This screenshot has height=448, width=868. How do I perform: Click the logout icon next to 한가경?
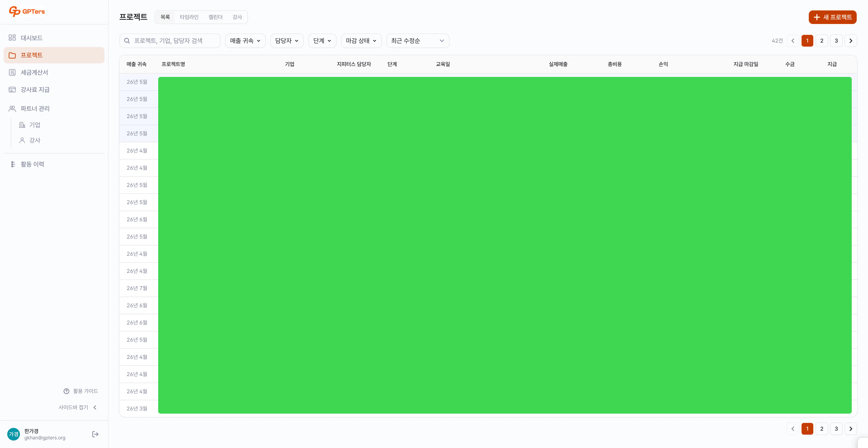pyautogui.click(x=95, y=434)
